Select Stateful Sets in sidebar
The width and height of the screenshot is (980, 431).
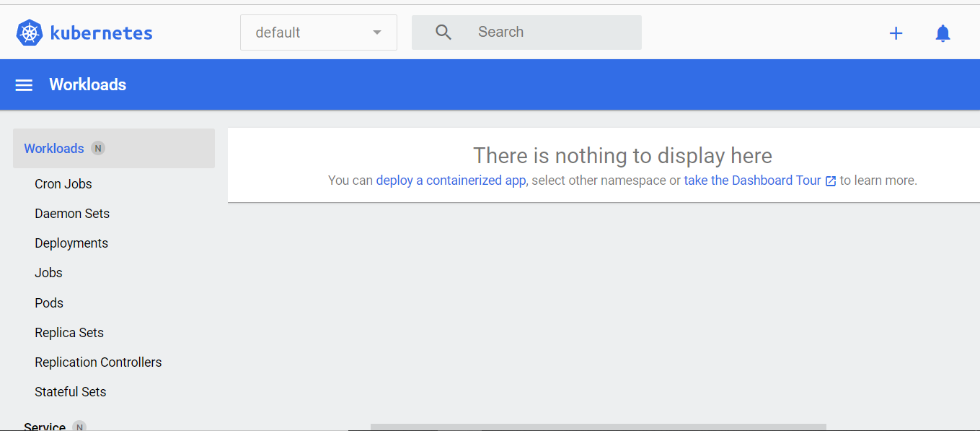tap(71, 392)
